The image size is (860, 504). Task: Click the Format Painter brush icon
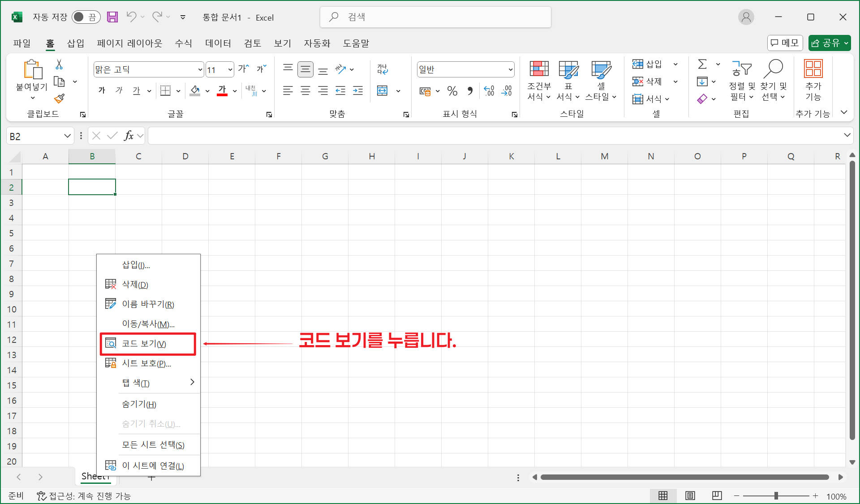(x=59, y=98)
